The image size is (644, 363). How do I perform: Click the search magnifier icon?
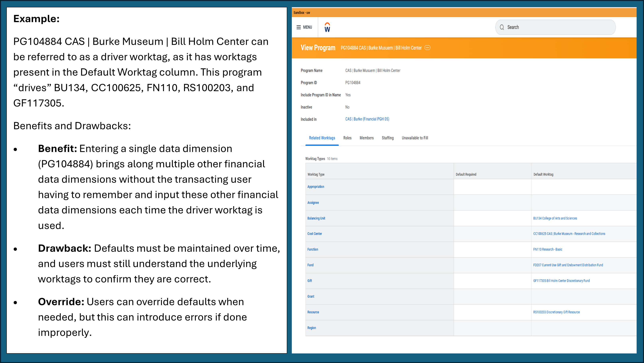502,27
